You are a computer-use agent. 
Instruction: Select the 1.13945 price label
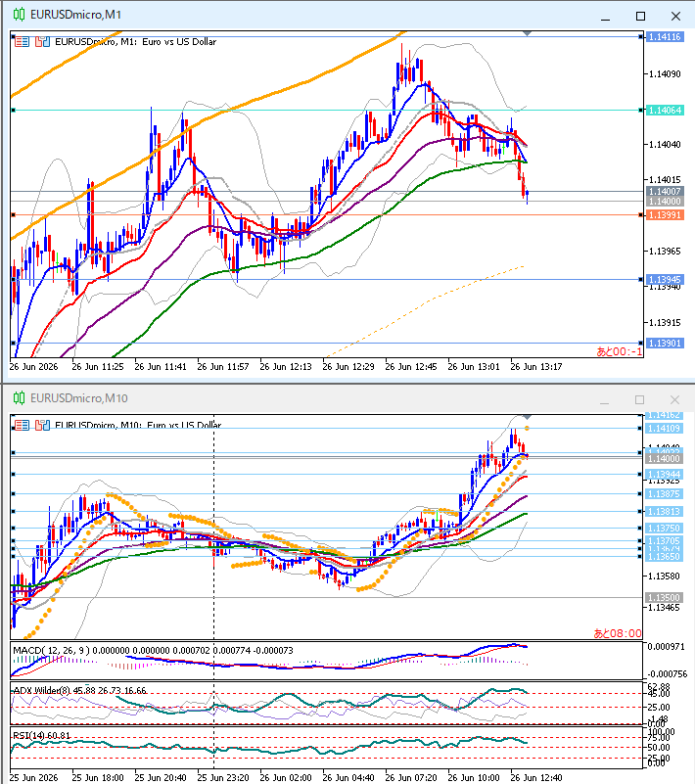tap(665, 280)
